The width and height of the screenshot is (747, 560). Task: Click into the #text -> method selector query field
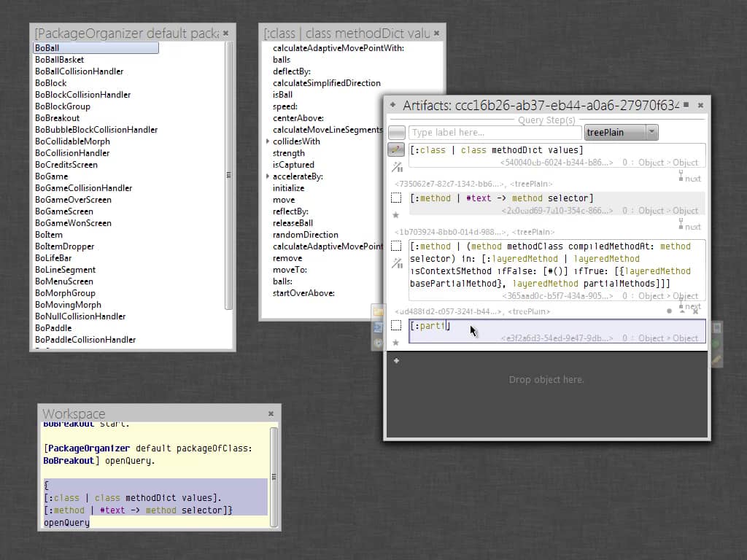point(557,203)
